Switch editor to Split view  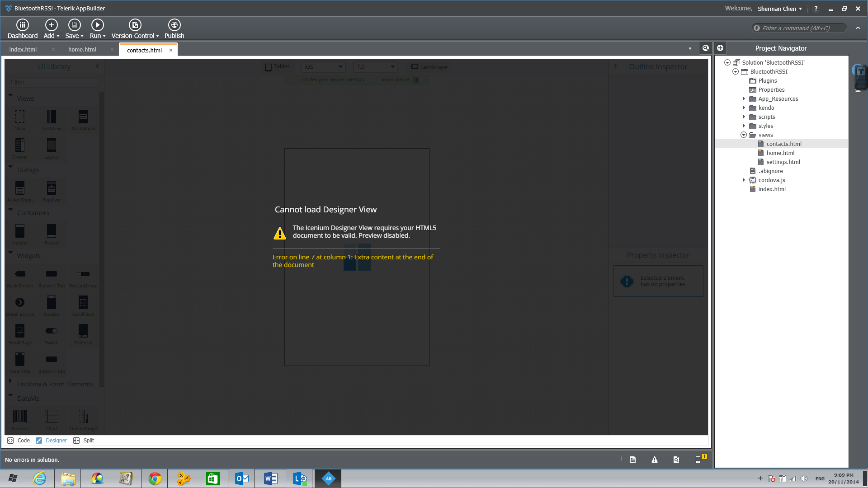pos(84,441)
